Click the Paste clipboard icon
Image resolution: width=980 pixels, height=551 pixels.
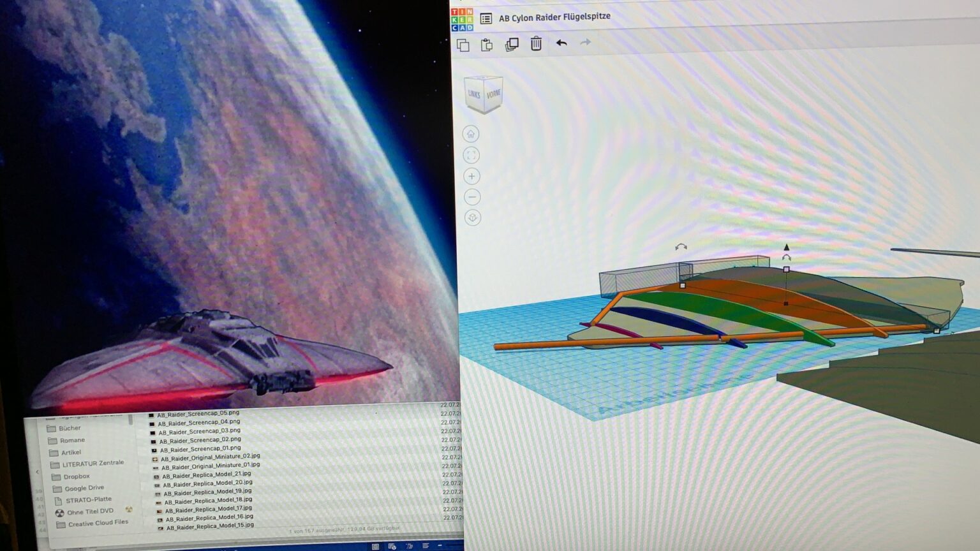487,45
